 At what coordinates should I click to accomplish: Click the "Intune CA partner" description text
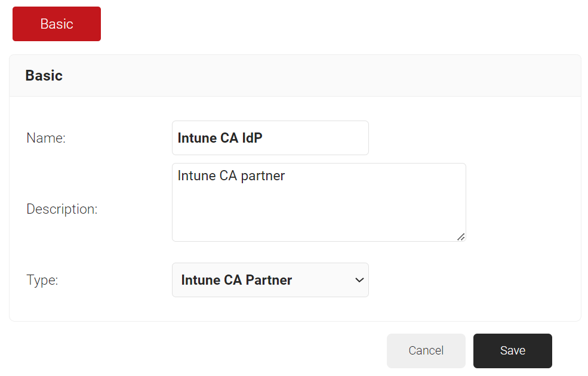click(232, 176)
